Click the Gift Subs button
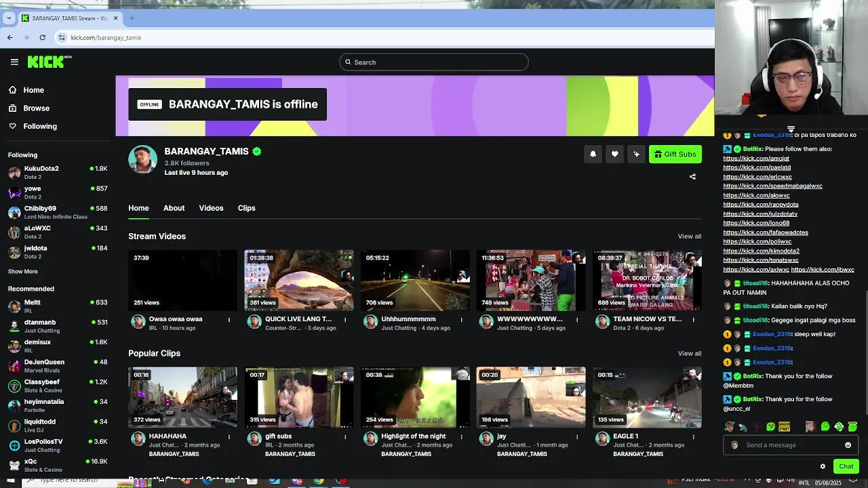 pyautogui.click(x=675, y=155)
